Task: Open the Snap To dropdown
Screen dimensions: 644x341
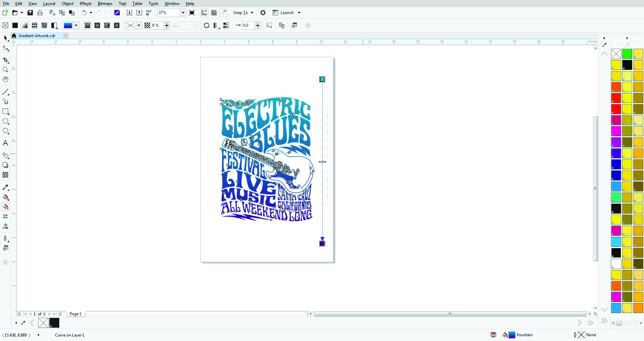Action: click(x=243, y=12)
